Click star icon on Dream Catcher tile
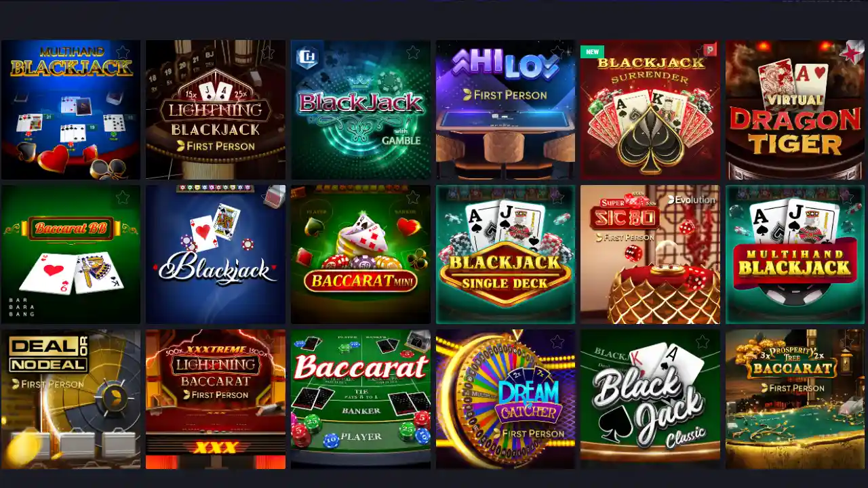The width and height of the screenshot is (868, 488). click(557, 342)
